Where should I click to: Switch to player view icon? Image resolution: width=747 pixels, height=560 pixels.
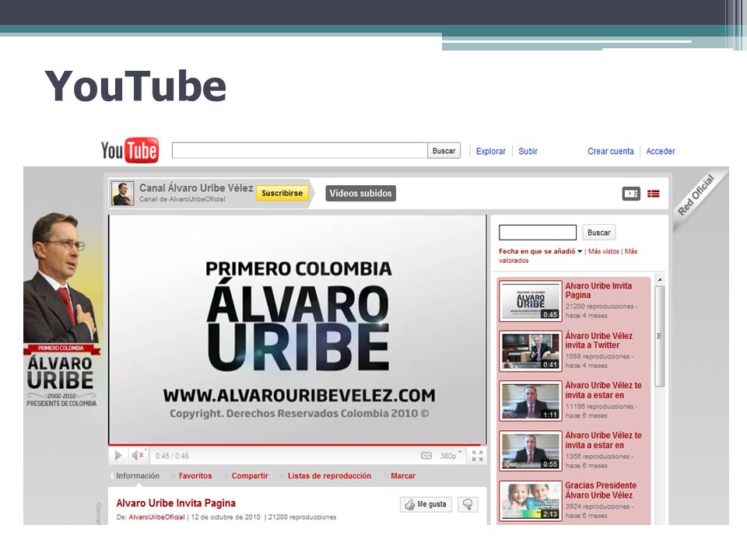(x=631, y=194)
